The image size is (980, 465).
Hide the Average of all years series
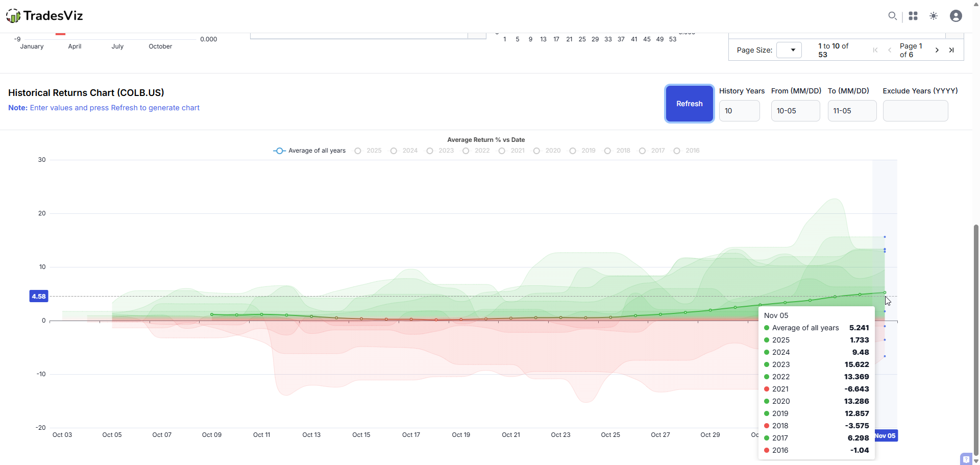click(309, 151)
